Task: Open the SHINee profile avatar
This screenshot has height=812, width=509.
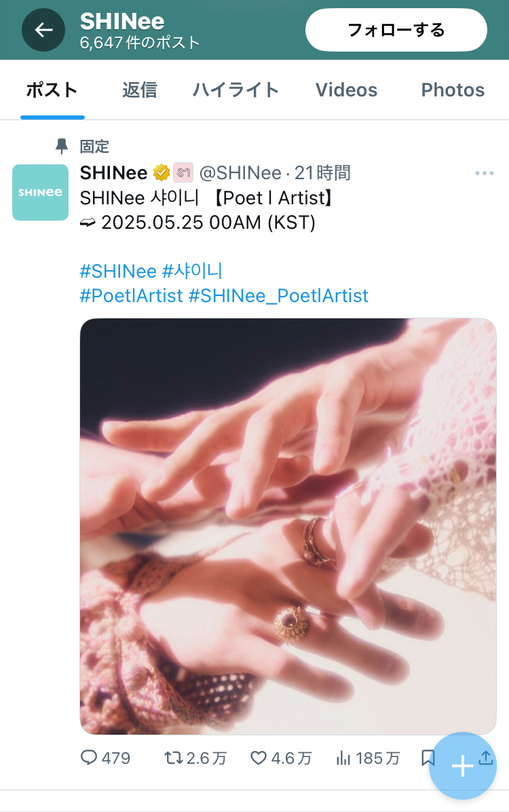Action: 41,192
